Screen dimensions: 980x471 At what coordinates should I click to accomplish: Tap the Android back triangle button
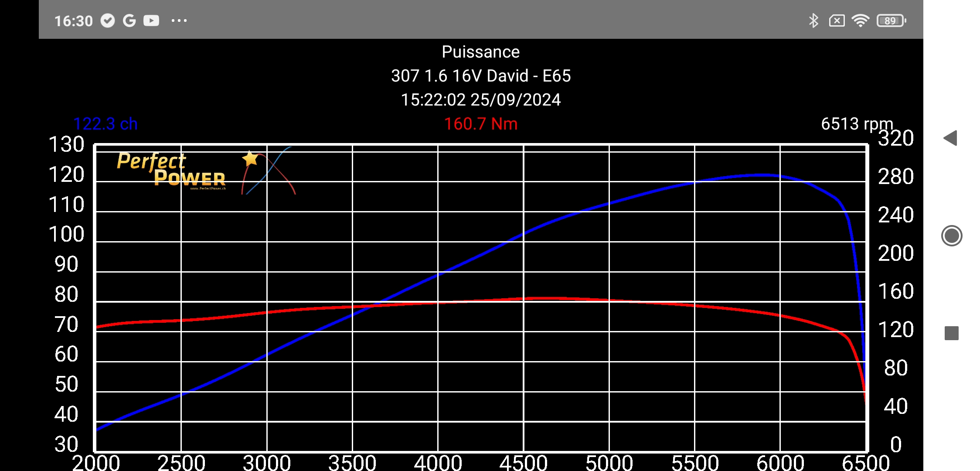(x=950, y=138)
